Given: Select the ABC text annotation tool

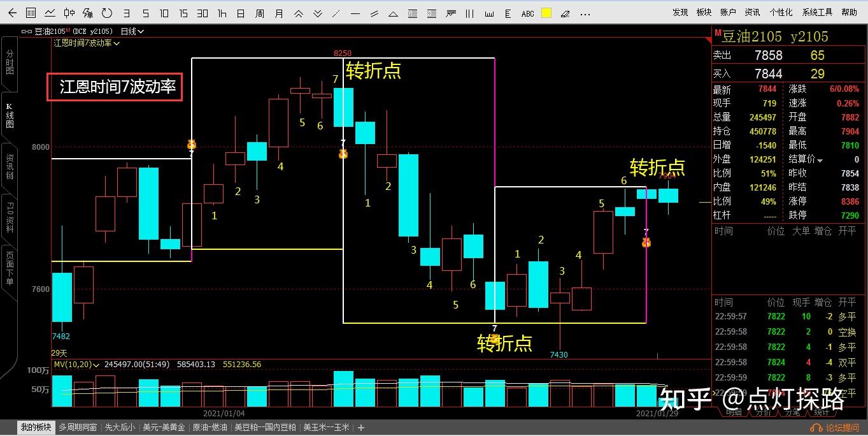Looking at the screenshot, I should tap(528, 13).
